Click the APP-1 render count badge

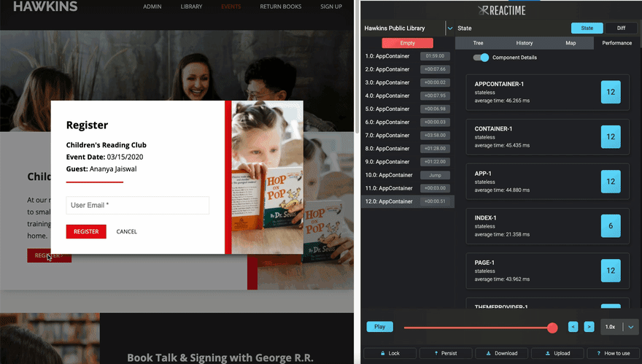click(x=611, y=182)
